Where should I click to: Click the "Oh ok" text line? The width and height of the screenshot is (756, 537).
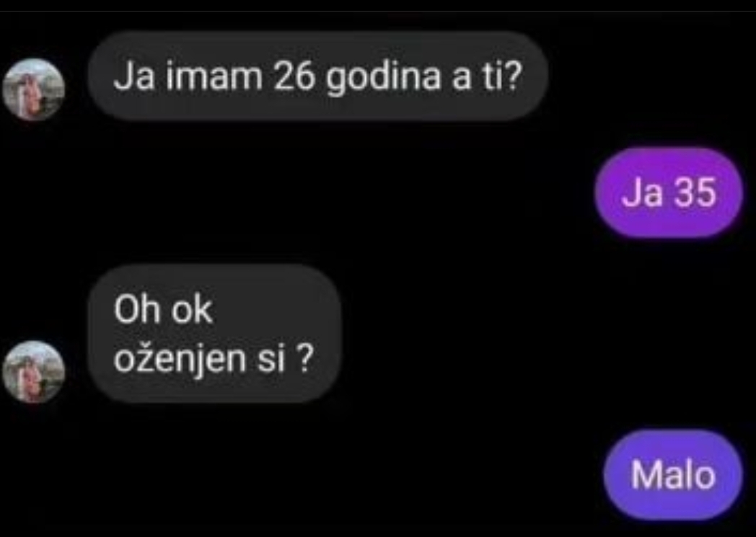(163, 309)
